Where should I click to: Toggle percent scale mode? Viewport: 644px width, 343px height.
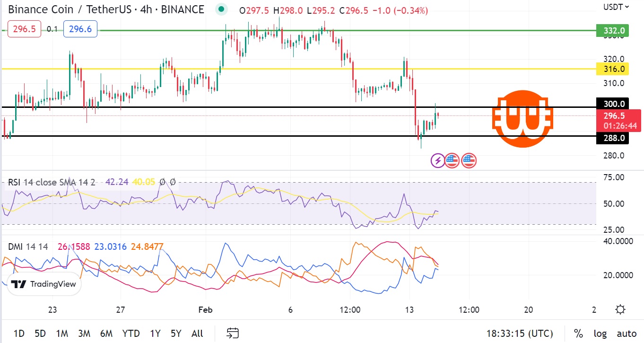(x=578, y=333)
